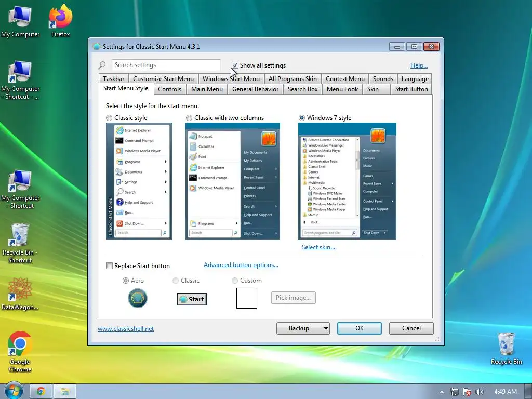Select the Windows 7 style radio button
The width and height of the screenshot is (532, 399).
tap(302, 118)
